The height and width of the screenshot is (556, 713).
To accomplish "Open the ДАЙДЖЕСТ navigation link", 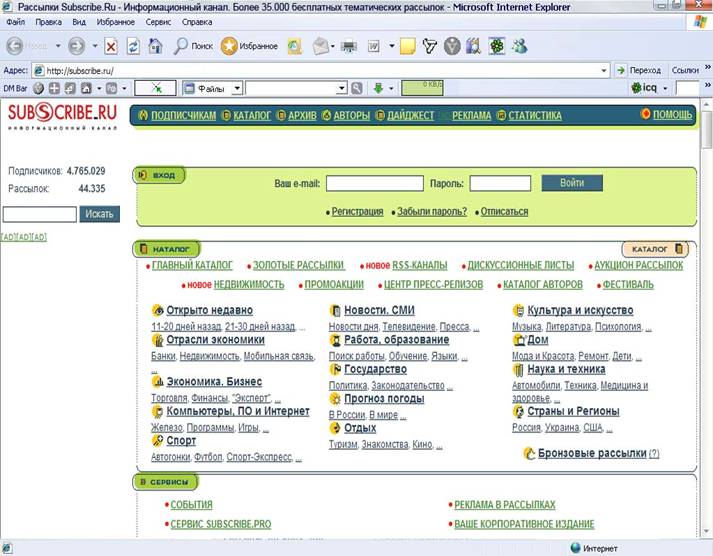I will [411, 115].
